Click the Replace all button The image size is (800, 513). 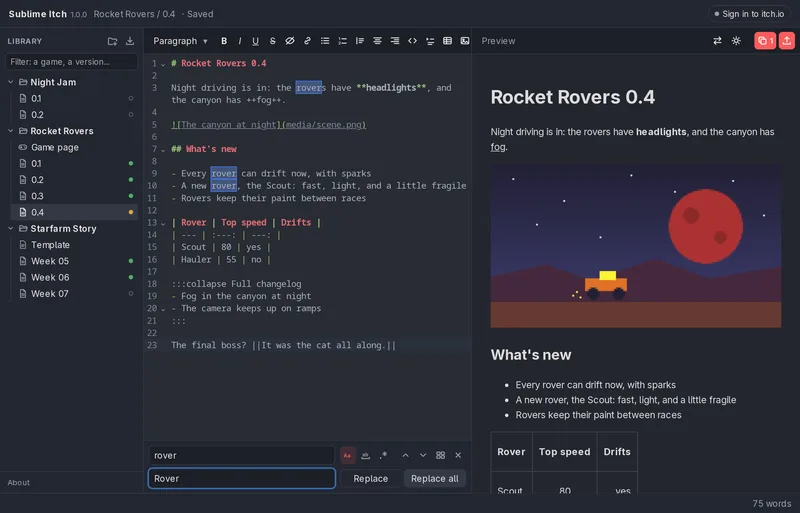435,479
